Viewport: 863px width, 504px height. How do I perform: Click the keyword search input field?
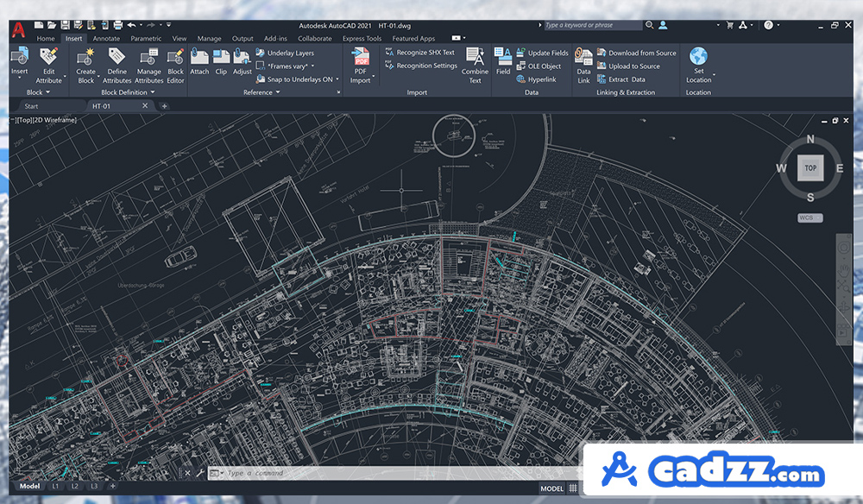point(593,25)
